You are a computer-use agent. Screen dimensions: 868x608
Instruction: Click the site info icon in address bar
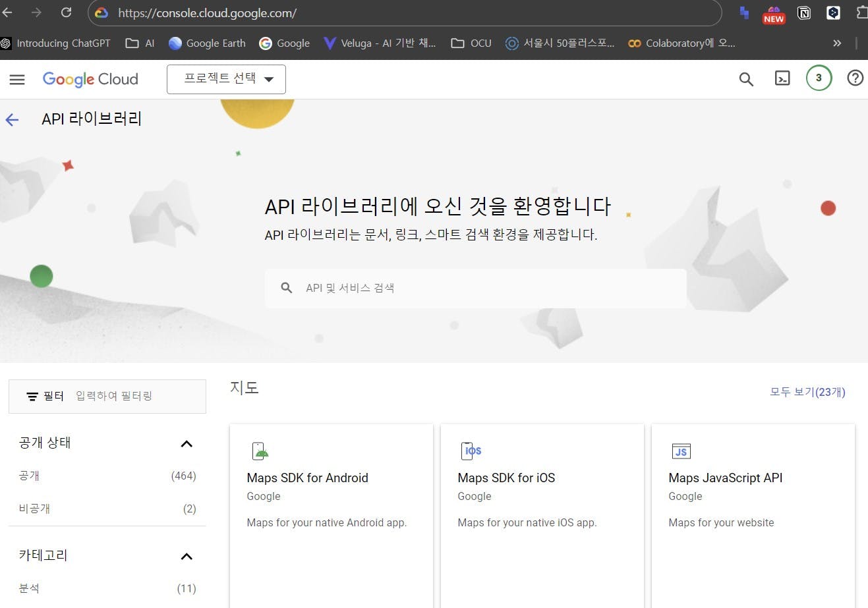coord(101,13)
